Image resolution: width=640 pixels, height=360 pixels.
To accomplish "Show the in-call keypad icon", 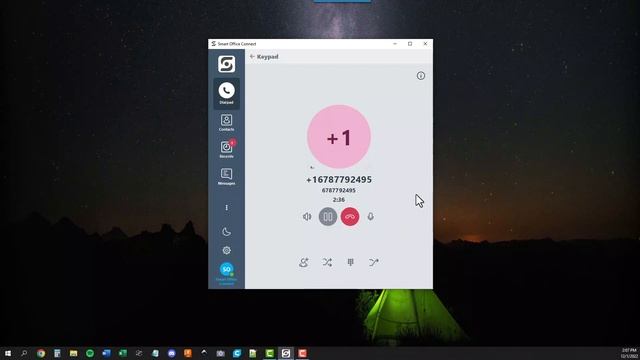I will 351,262.
